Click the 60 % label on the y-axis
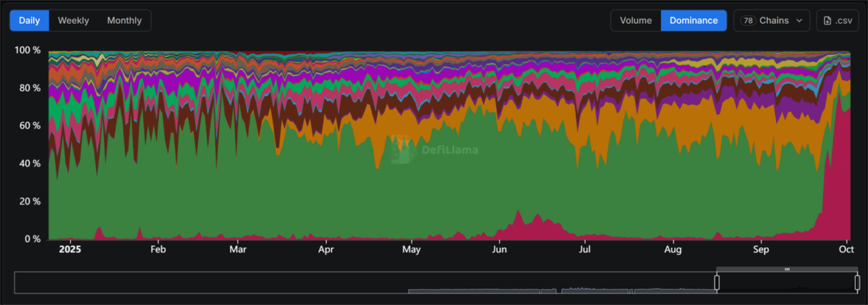868x305 pixels. tap(29, 126)
